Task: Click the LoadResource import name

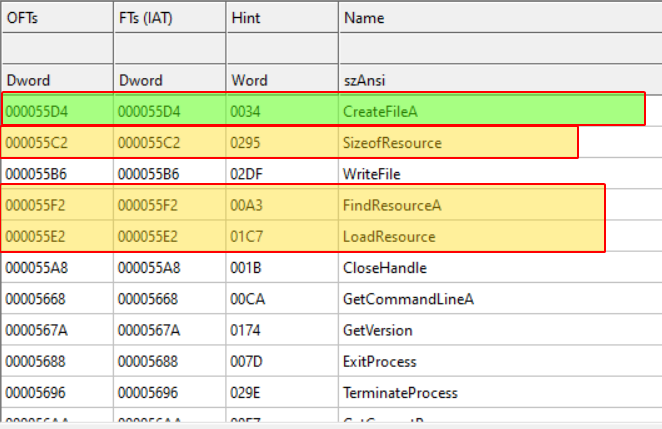Action: [x=388, y=237]
